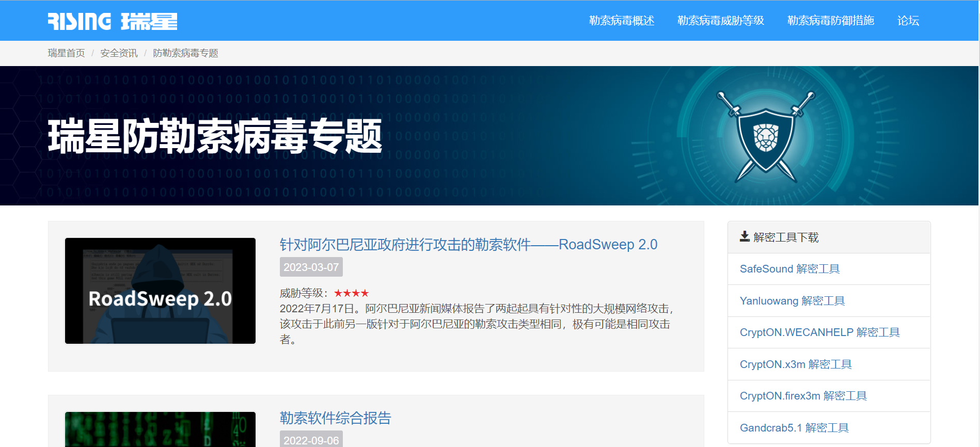This screenshot has height=447, width=980.
Task: Click the Rising 瑞星 logo
Action: (113, 21)
